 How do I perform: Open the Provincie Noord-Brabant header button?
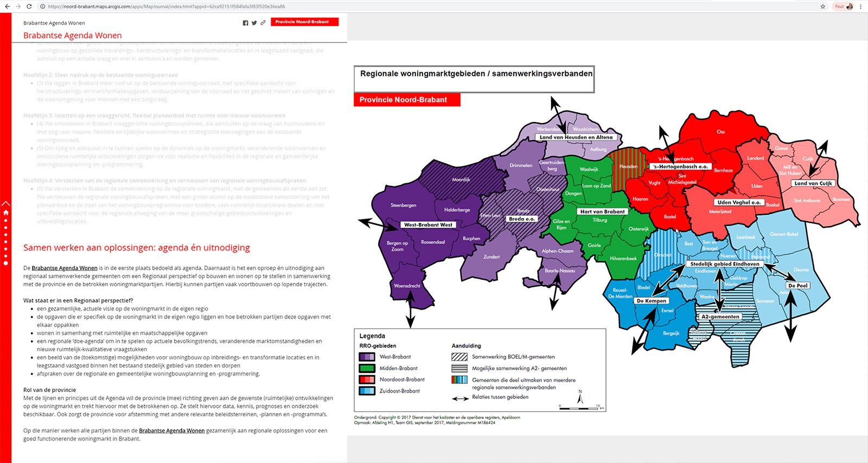pos(304,22)
